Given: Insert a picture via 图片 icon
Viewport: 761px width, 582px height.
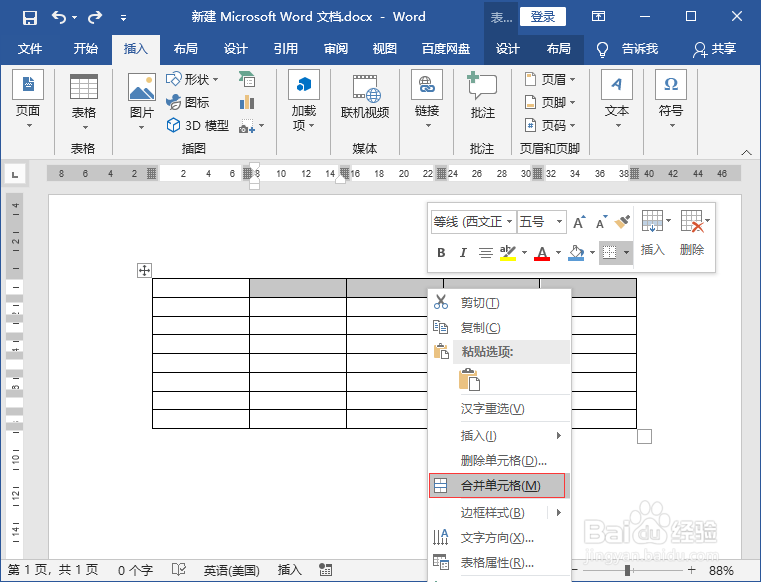Looking at the screenshot, I should pyautogui.click(x=142, y=101).
